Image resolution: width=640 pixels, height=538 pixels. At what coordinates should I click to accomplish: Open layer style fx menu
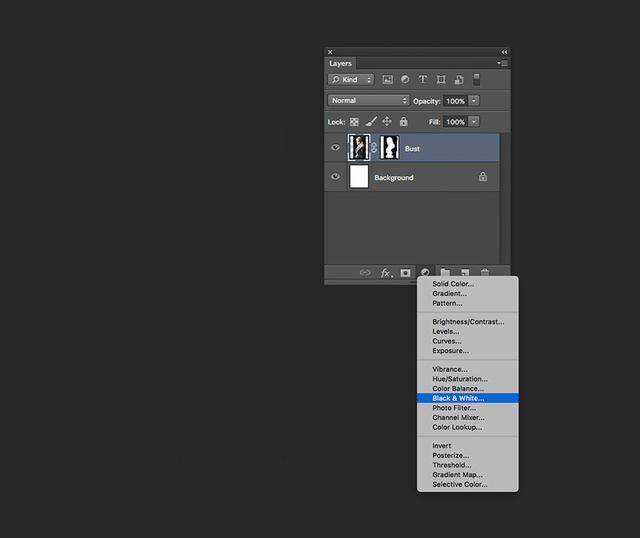pos(386,272)
